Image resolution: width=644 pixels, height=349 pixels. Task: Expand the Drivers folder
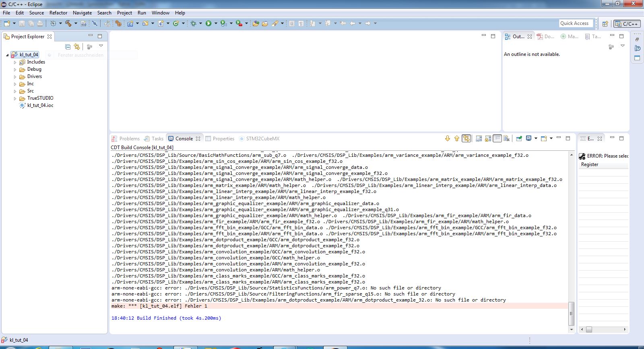tap(15, 77)
